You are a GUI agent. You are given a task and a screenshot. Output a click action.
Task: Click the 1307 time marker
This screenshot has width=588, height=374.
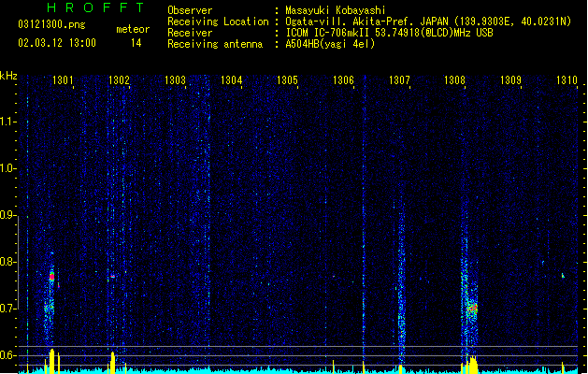399,80
